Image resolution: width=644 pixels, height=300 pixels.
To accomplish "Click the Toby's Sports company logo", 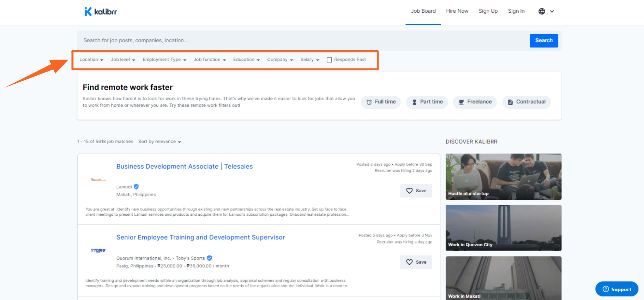I will tap(98, 250).
